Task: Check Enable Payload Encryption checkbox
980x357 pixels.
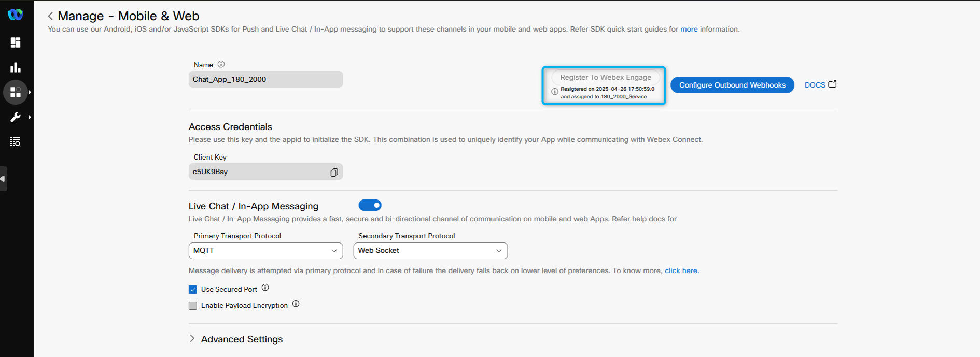Action: tap(193, 306)
